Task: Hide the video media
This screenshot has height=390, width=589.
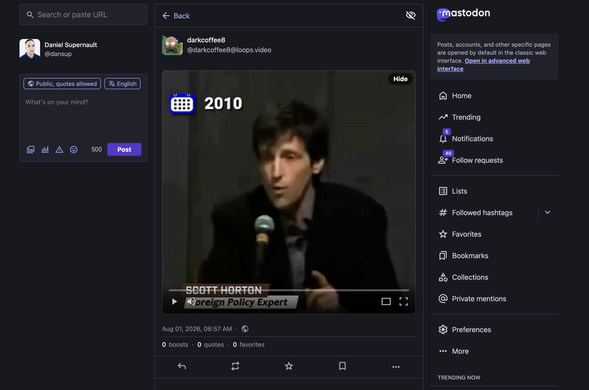Action: click(x=400, y=79)
